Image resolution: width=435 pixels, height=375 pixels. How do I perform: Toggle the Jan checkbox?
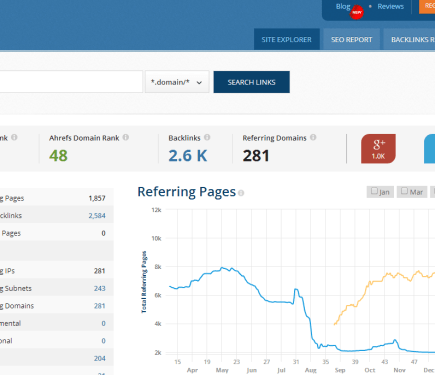click(x=374, y=191)
